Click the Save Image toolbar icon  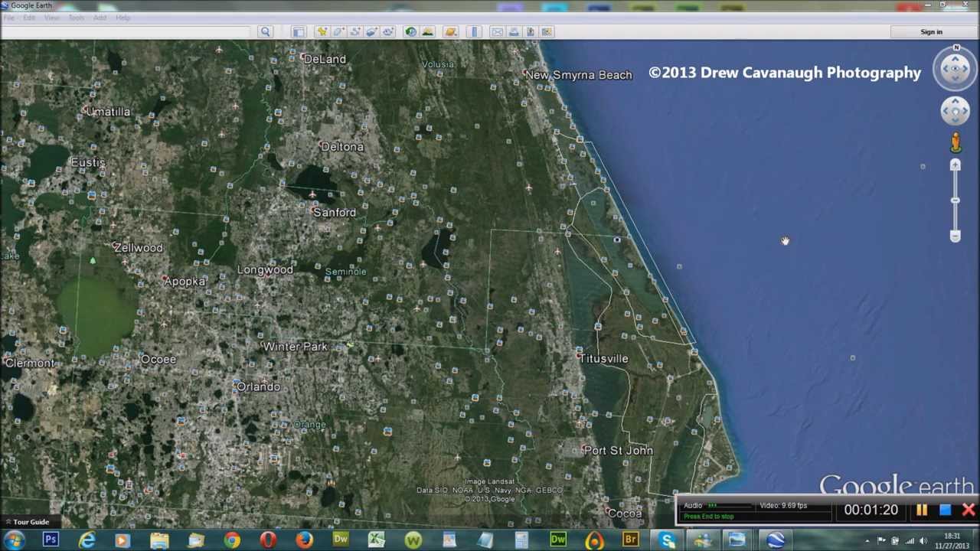tap(531, 31)
